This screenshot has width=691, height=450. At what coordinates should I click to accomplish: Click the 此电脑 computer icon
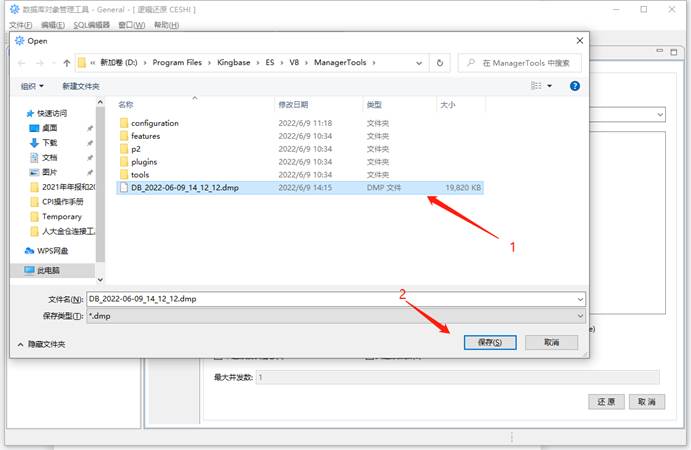click(30, 270)
